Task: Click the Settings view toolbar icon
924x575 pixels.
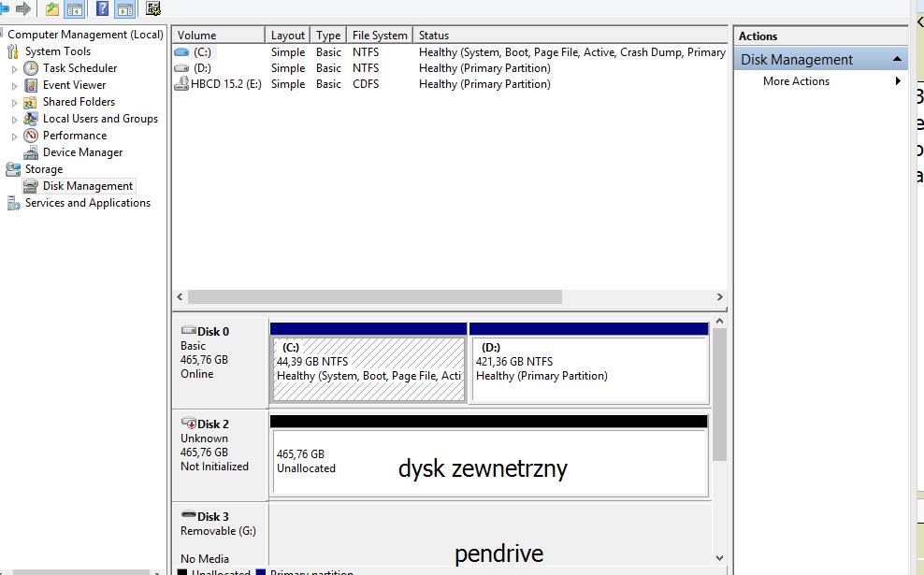Action: 153,8
